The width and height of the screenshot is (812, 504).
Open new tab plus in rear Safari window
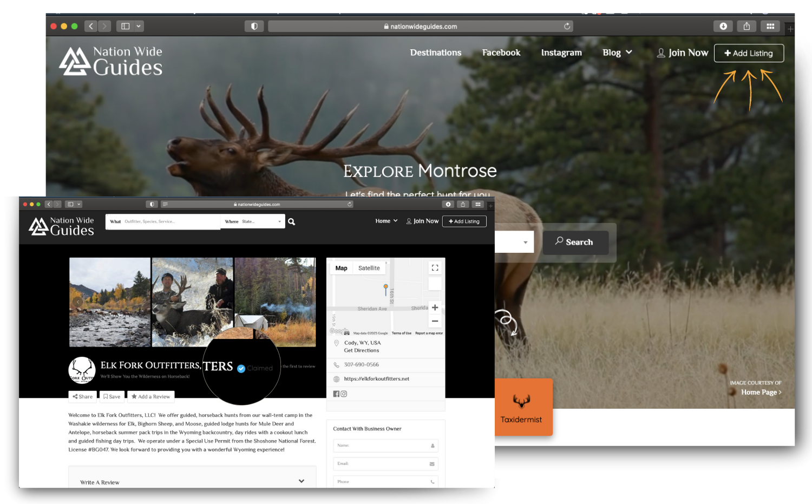790,29
